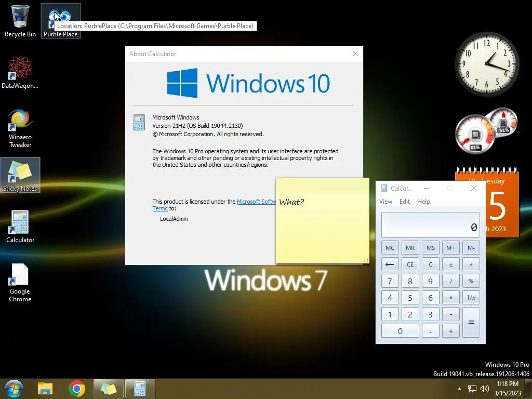Launch Chrome from the taskbar
The width and height of the screenshot is (532, 399).
(77, 389)
